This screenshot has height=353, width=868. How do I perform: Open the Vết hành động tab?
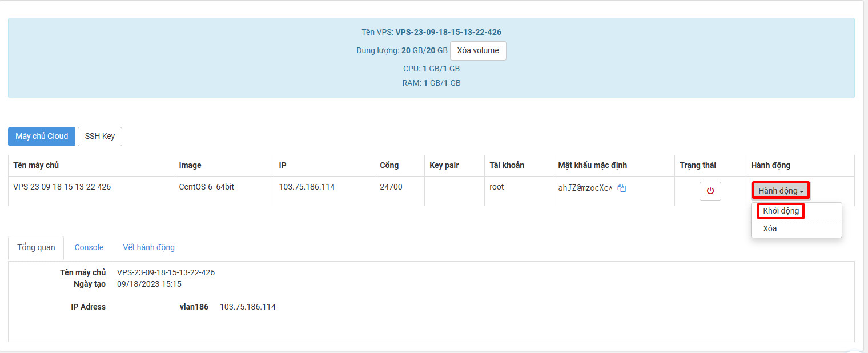click(149, 247)
